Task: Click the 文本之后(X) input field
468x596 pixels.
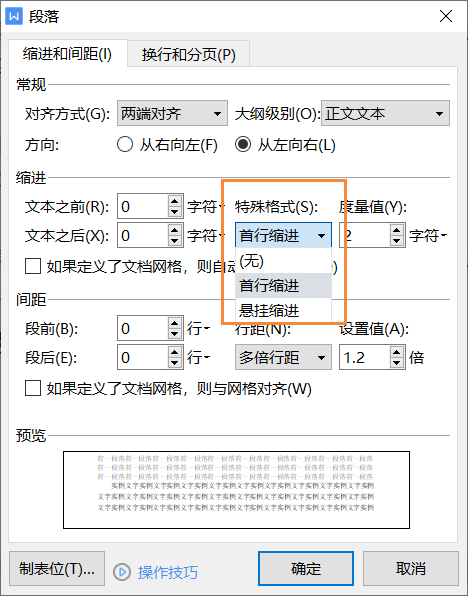Action: (143, 235)
